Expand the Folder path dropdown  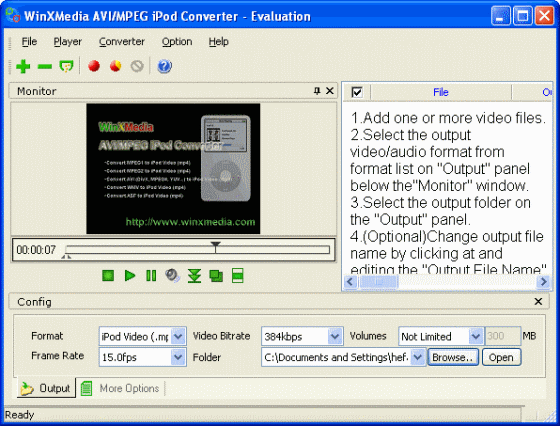(x=418, y=357)
